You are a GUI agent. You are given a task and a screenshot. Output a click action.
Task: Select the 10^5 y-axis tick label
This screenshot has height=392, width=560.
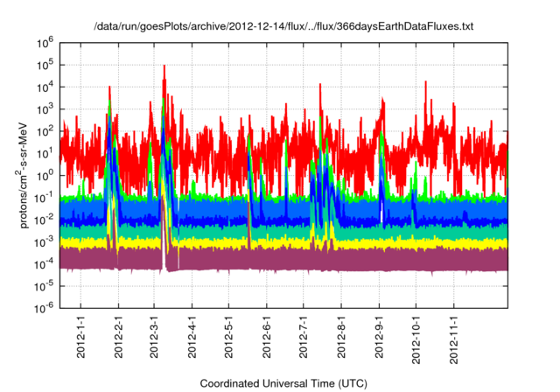point(45,66)
